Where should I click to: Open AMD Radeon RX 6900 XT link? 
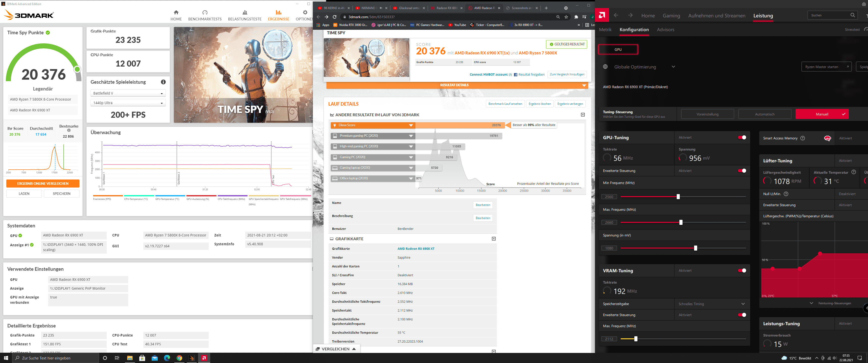point(416,249)
